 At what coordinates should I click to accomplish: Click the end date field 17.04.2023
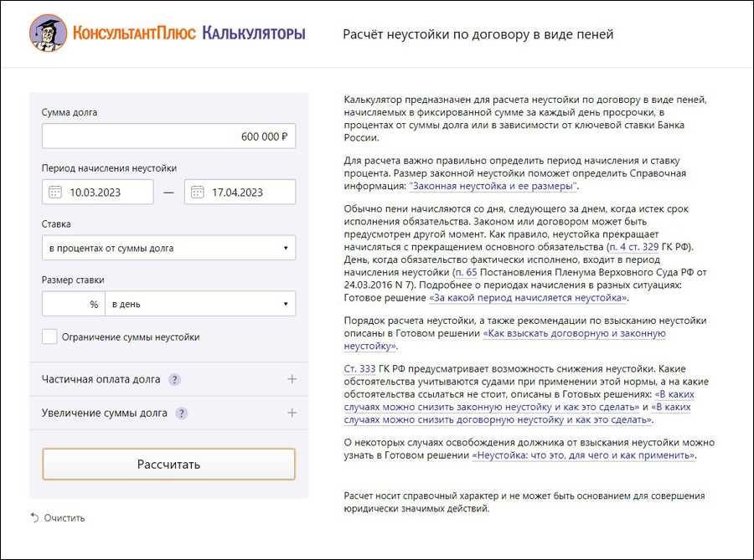point(248,193)
